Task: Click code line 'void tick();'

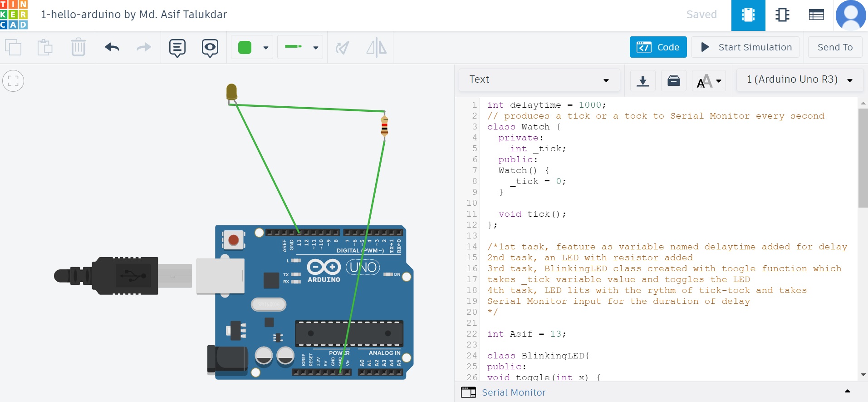Action: 532,214
